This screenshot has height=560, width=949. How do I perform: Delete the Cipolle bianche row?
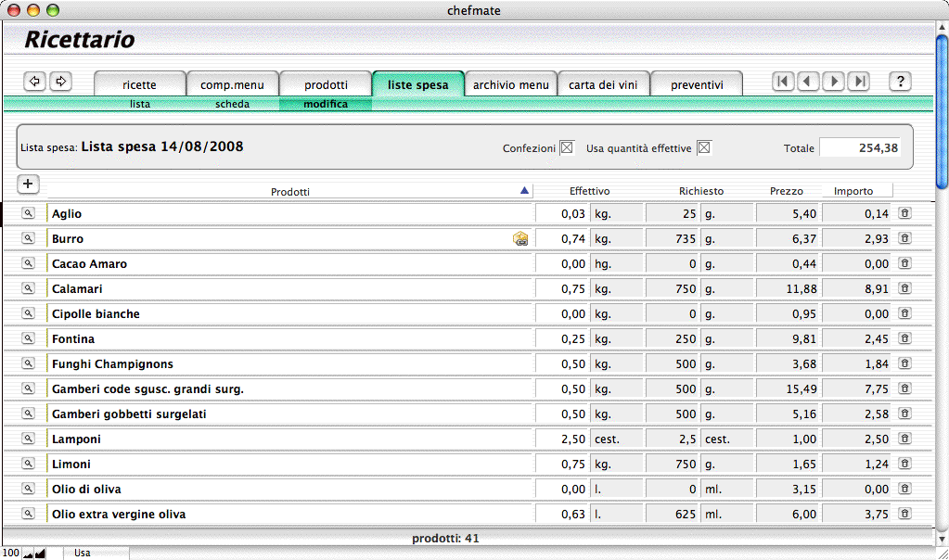pyautogui.click(x=904, y=313)
